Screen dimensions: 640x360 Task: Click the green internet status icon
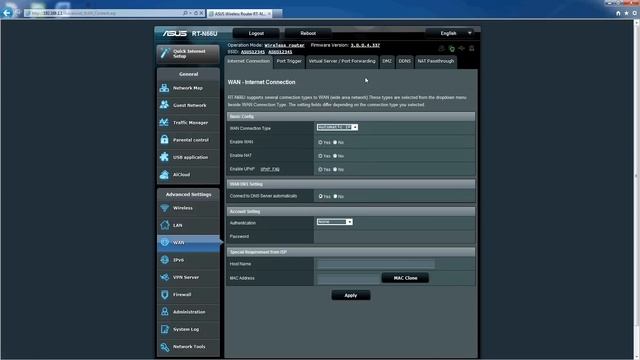tap(451, 49)
